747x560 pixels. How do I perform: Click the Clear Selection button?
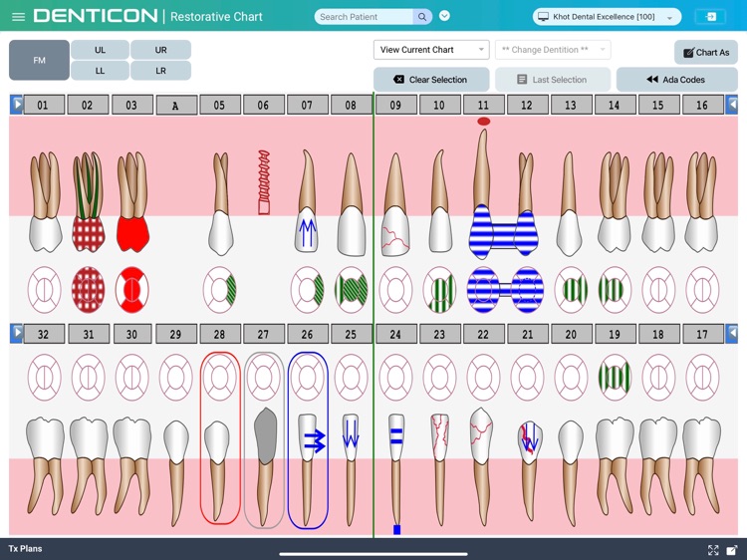coord(431,80)
